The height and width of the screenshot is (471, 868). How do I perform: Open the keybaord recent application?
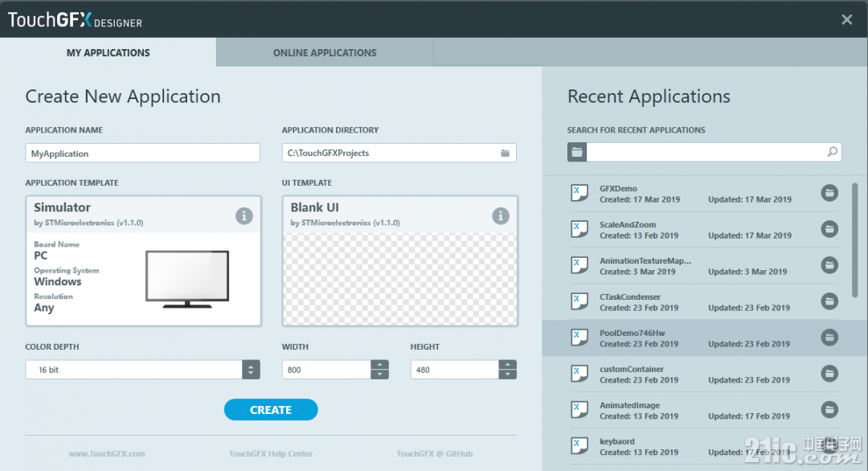pos(703,447)
